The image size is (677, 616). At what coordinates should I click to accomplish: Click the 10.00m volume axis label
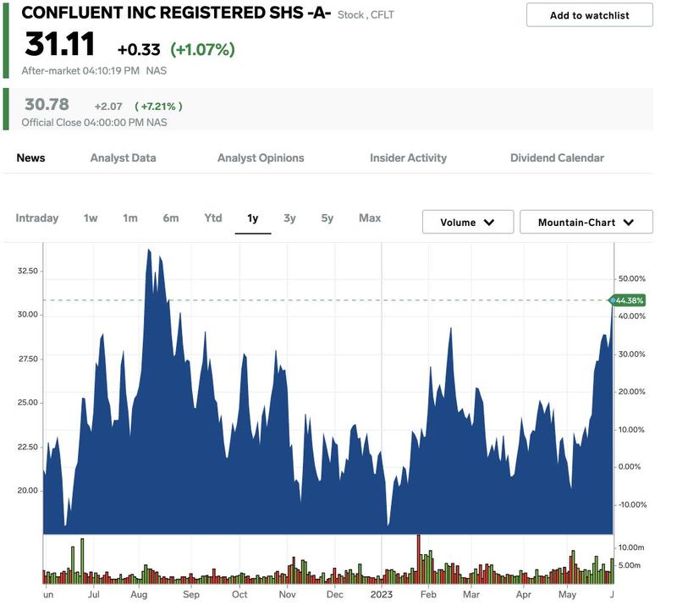(631, 547)
